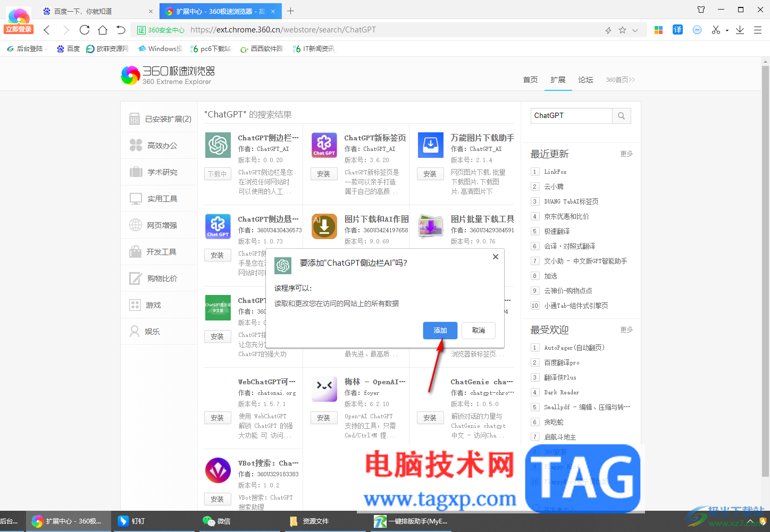
Task: Select the 游戏 category
Action: [159, 305]
